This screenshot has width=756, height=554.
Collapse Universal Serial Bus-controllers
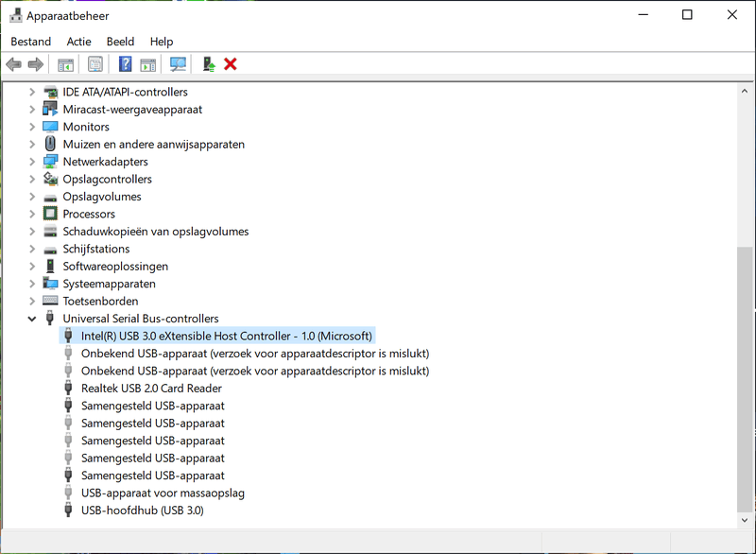(32, 319)
